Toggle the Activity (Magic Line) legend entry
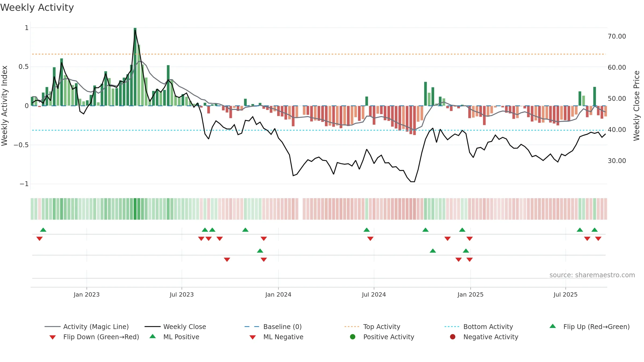 [x=87, y=327]
